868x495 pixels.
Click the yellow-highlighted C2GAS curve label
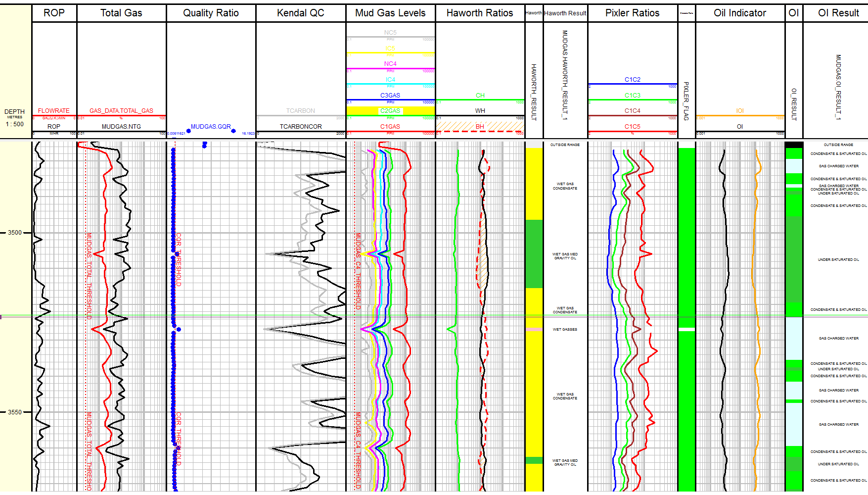390,111
